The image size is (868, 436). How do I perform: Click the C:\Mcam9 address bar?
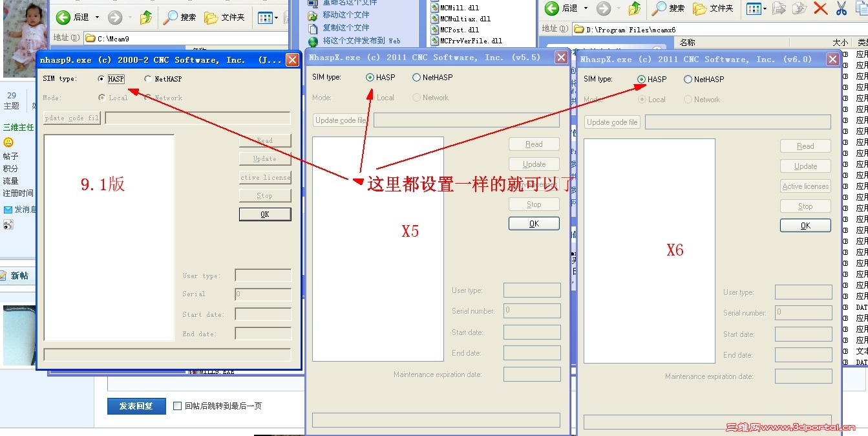click(185, 39)
